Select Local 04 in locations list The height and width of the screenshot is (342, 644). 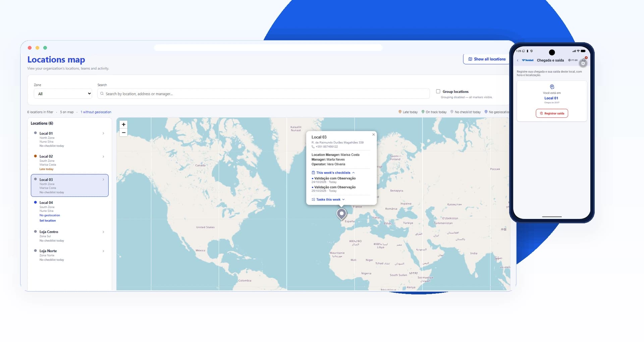(x=69, y=211)
